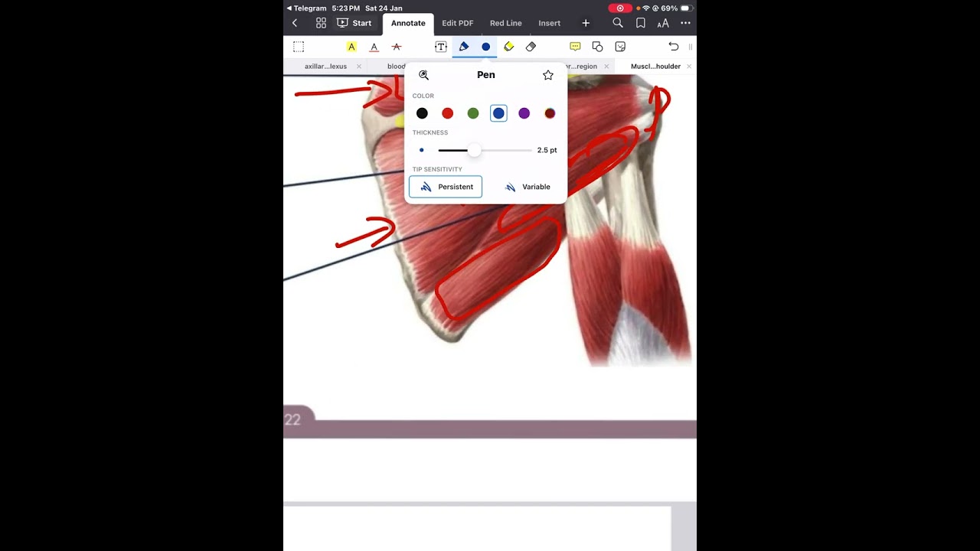Close the axillar...lexus document tab
This screenshot has height=551, width=980.
(x=359, y=67)
